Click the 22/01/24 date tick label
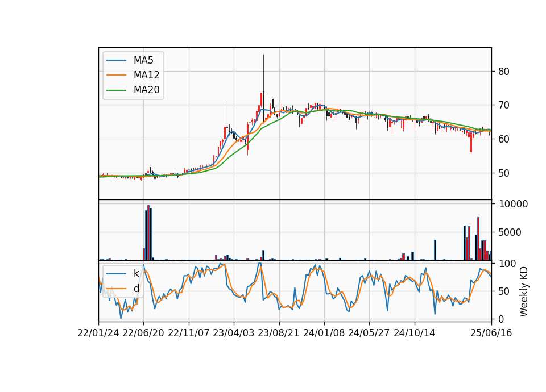Viewport: 546px width, 392px height. (98, 333)
